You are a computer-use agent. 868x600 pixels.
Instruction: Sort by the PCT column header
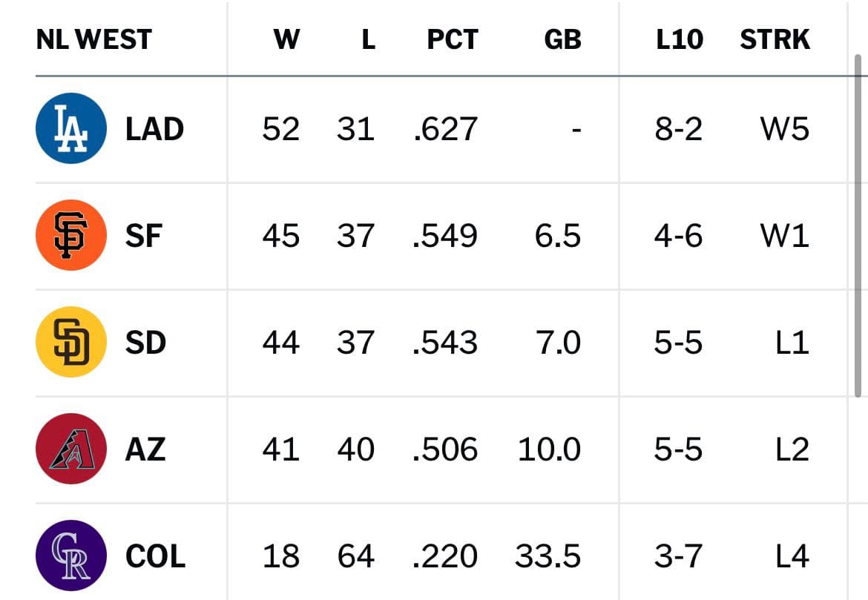tap(453, 39)
